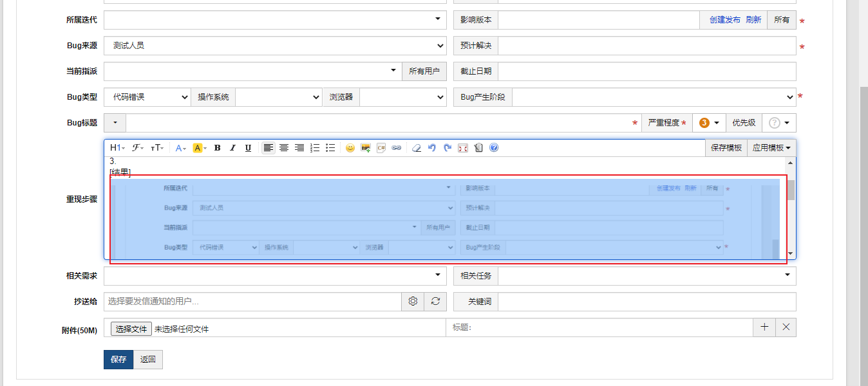Open the 相关任务 dropdown

coord(647,276)
